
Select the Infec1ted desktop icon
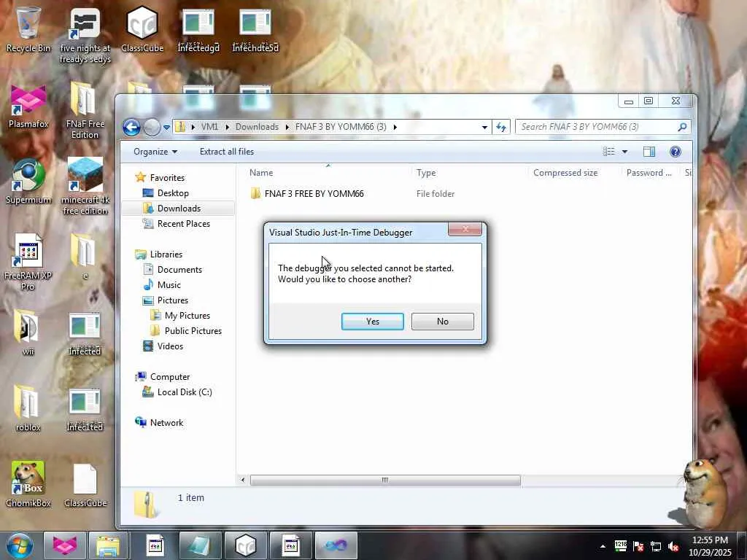(85, 410)
